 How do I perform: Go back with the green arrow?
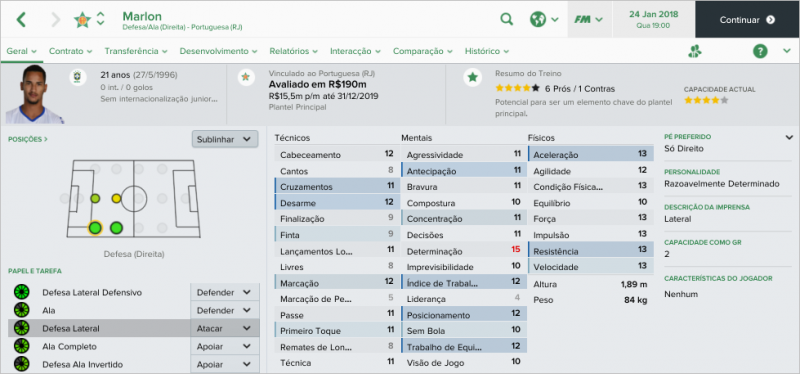click(x=21, y=20)
